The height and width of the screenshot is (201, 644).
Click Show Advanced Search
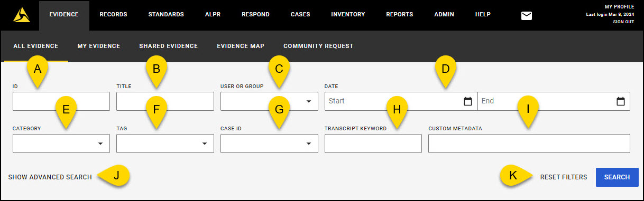click(x=50, y=177)
